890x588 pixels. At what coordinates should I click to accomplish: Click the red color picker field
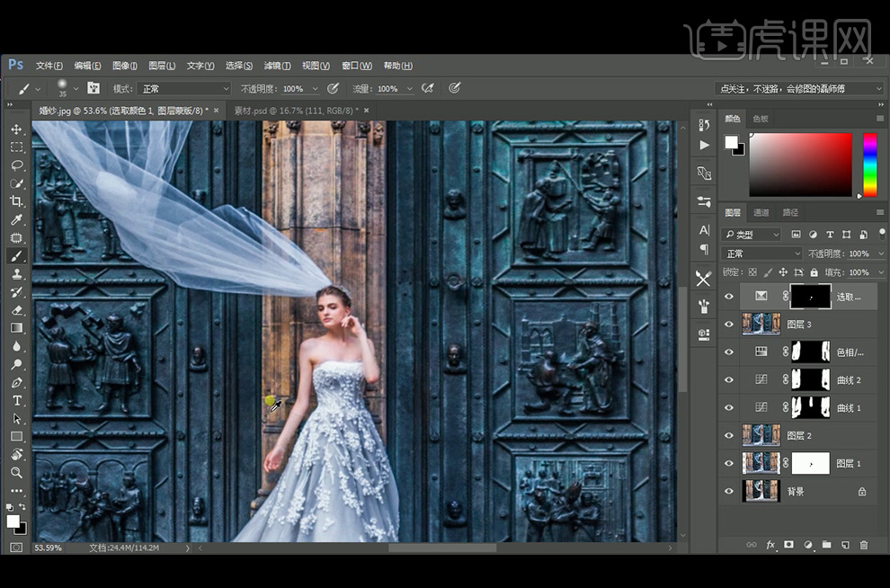pos(800,165)
